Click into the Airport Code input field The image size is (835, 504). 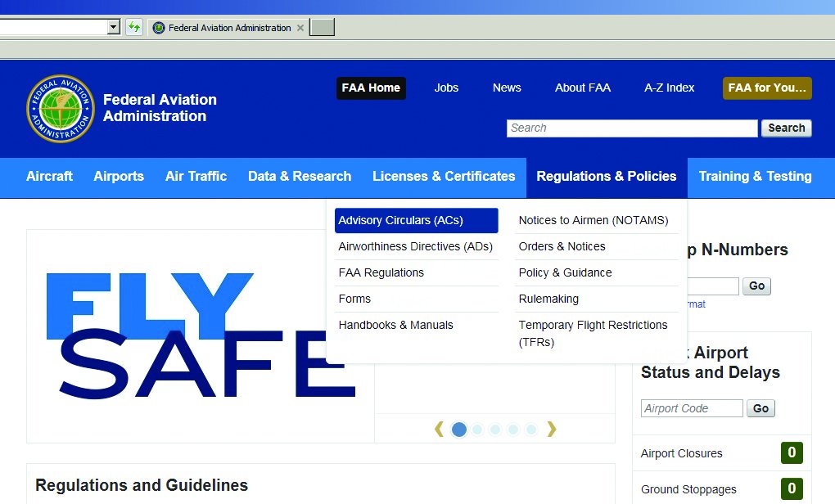click(x=692, y=408)
